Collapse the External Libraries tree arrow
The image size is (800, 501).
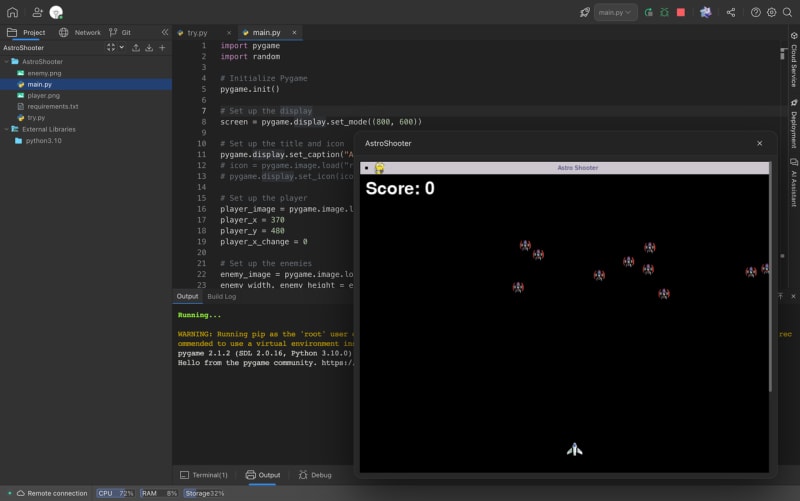click(6, 129)
